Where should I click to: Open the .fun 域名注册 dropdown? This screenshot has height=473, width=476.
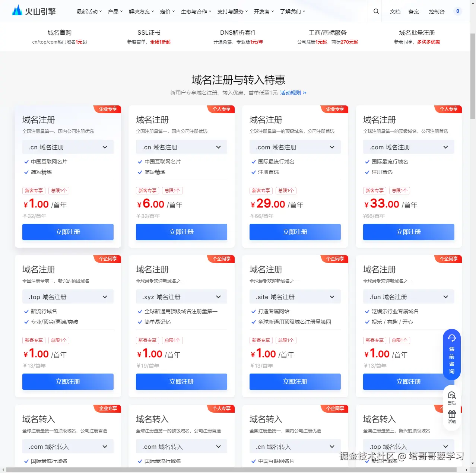click(409, 297)
